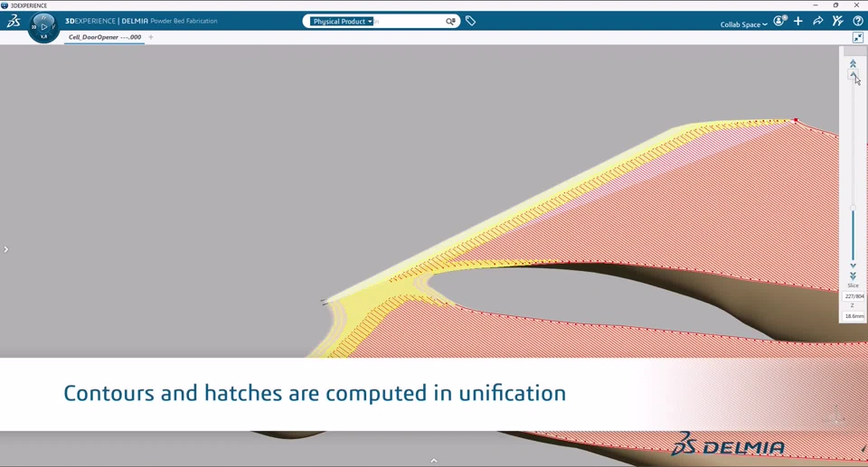This screenshot has width=868, height=467.
Task: Open the user profile icon
Action: 779,21
